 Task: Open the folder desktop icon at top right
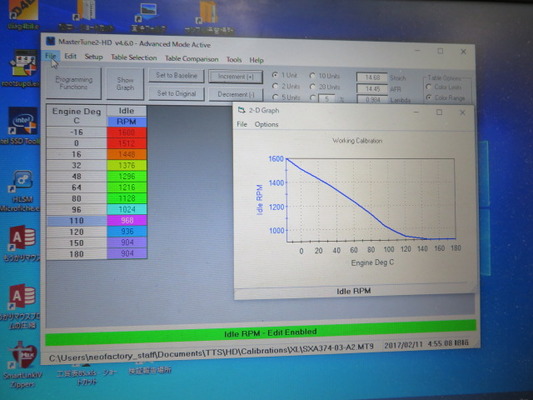pyautogui.click(x=208, y=17)
